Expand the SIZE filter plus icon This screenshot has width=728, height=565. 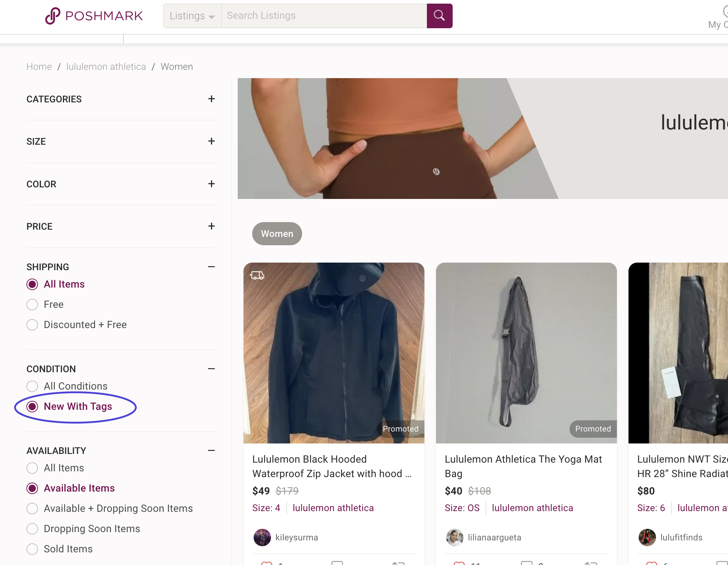[211, 141]
